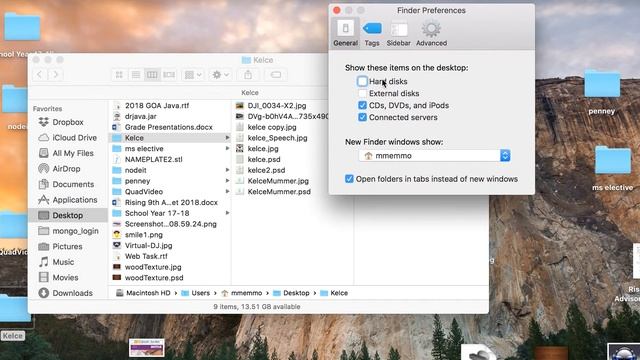This screenshot has height=360, width=640.
Task: Open AirDrop from the sidebar
Action: tap(59, 169)
